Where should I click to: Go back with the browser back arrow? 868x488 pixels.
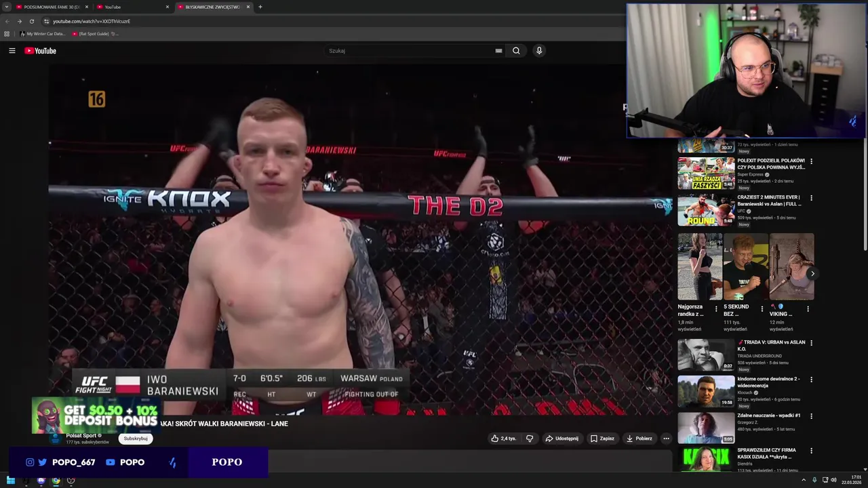pyautogui.click(x=7, y=21)
